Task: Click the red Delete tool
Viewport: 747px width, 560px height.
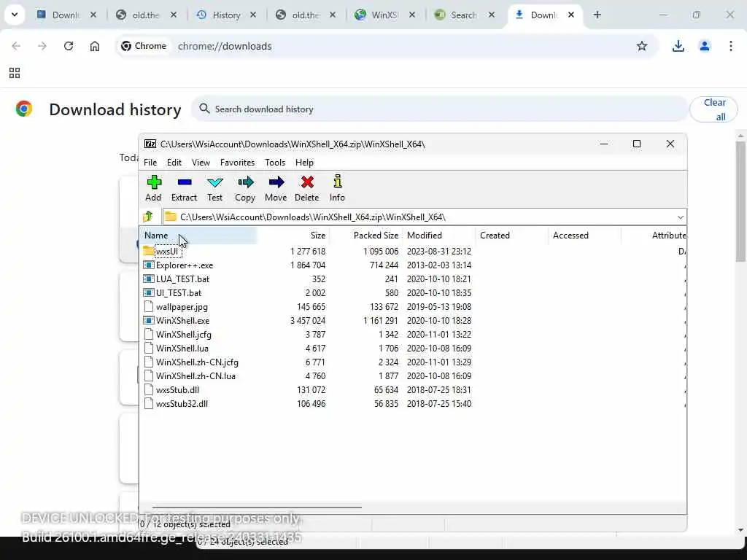Action: click(x=307, y=188)
